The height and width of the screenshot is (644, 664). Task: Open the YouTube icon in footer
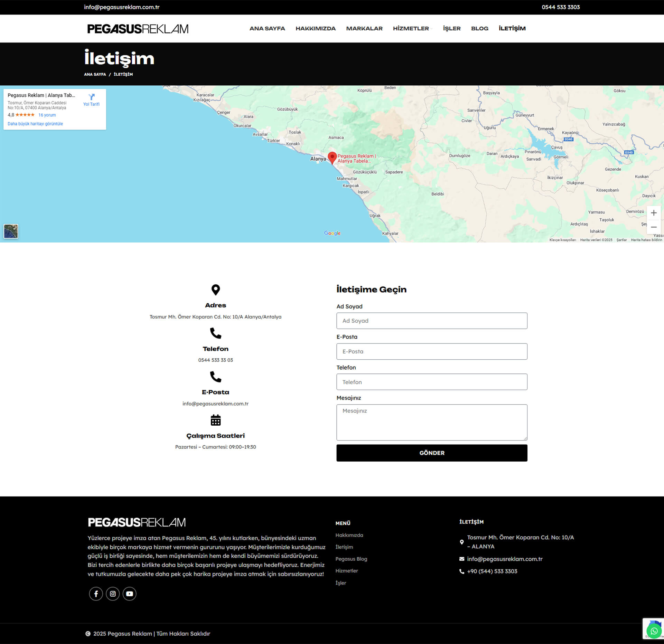tap(130, 594)
